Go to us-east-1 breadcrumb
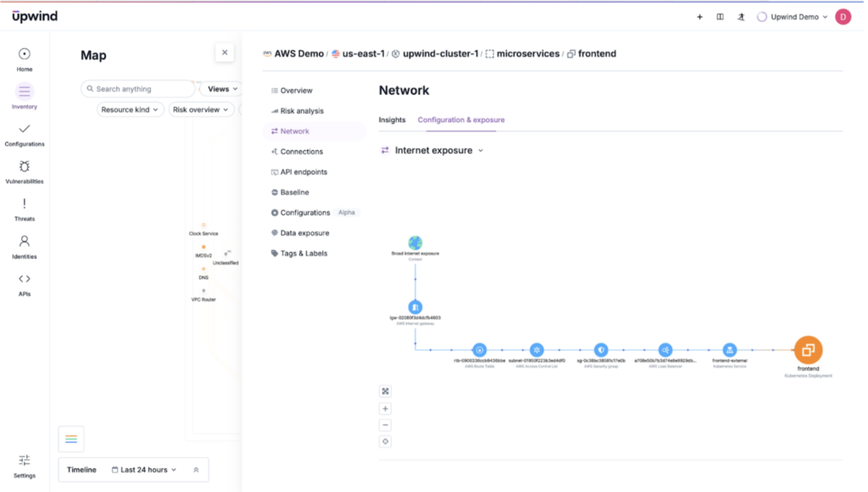Viewport: 868px width, 492px height. pos(359,53)
